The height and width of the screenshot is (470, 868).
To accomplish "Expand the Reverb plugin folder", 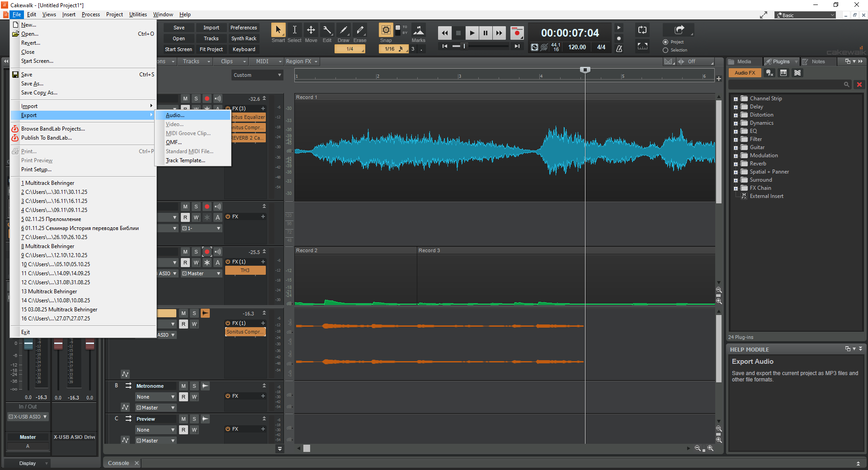I will [736, 164].
